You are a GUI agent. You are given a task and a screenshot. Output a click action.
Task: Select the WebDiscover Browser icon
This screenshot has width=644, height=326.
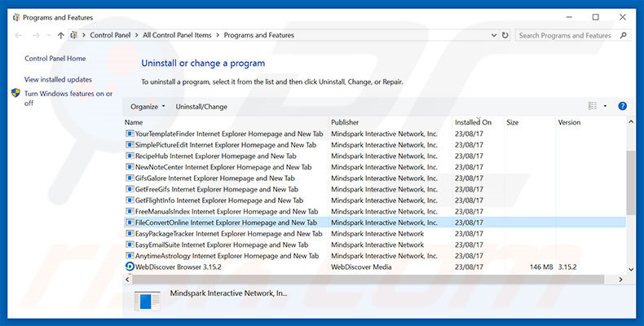click(130, 267)
